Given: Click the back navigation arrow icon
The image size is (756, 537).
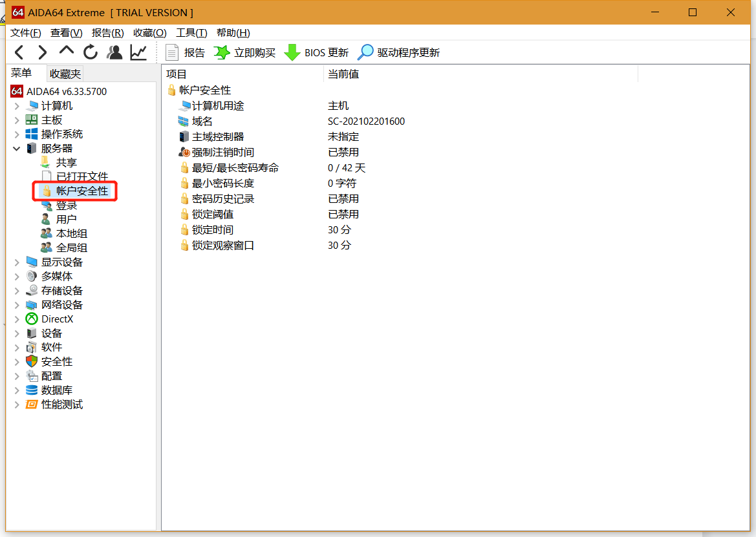Looking at the screenshot, I should tap(19, 52).
